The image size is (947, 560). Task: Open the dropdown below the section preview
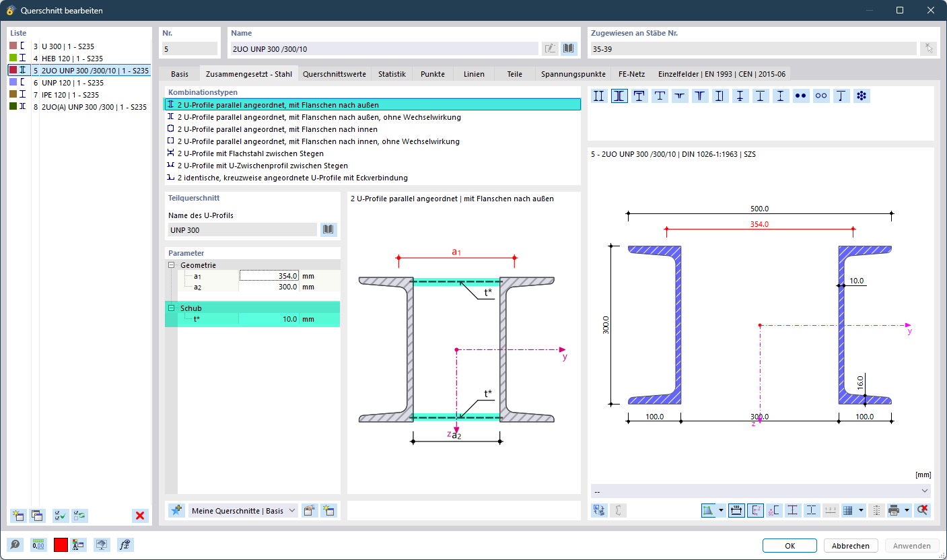click(x=761, y=491)
